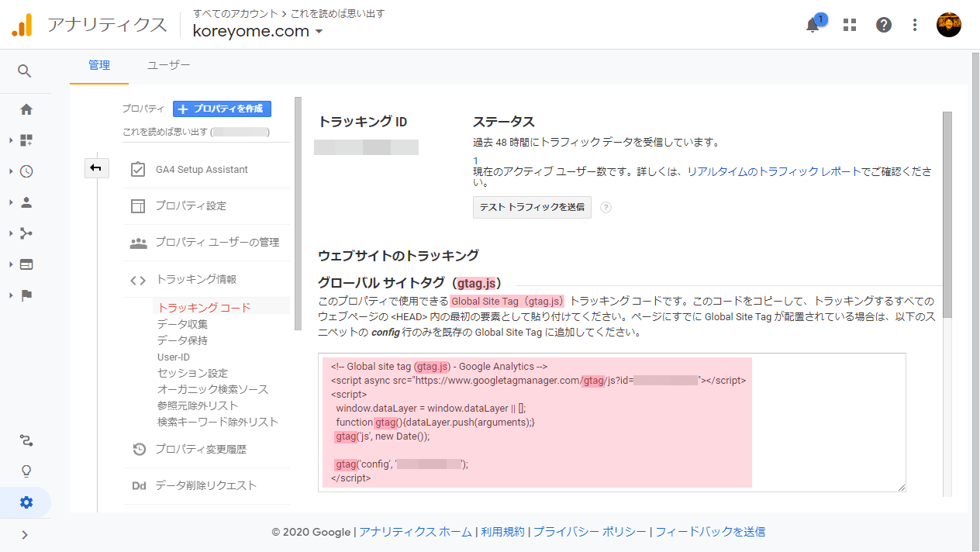
Task: Open Discover lightbulb icon in sidebar
Action: 26,471
